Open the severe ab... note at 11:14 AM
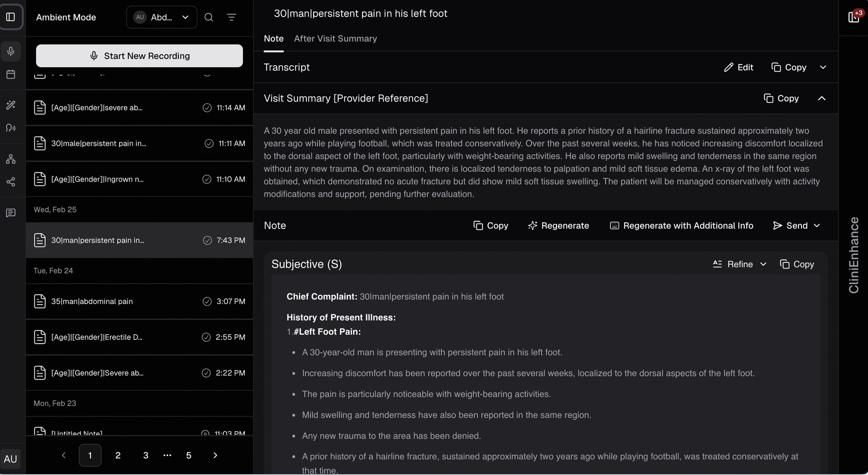 click(139, 108)
